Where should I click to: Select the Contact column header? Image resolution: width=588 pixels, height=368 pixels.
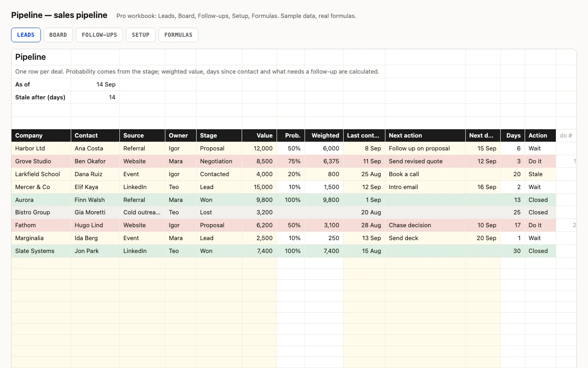[96, 136]
